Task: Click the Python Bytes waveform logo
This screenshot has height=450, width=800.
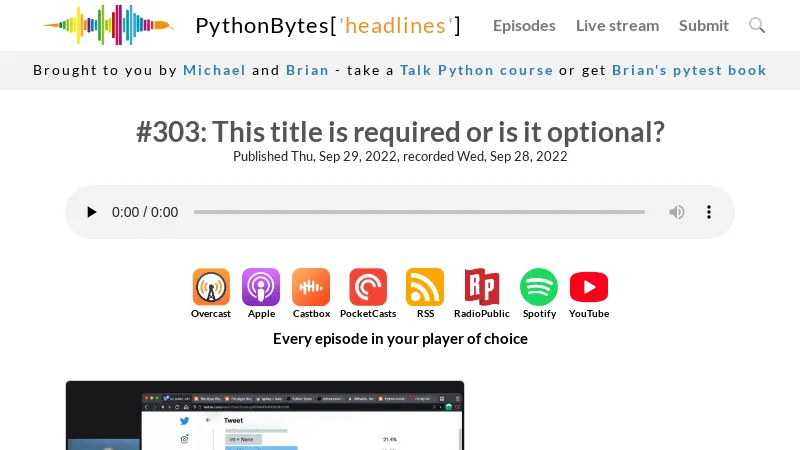Action: pyautogui.click(x=109, y=25)
